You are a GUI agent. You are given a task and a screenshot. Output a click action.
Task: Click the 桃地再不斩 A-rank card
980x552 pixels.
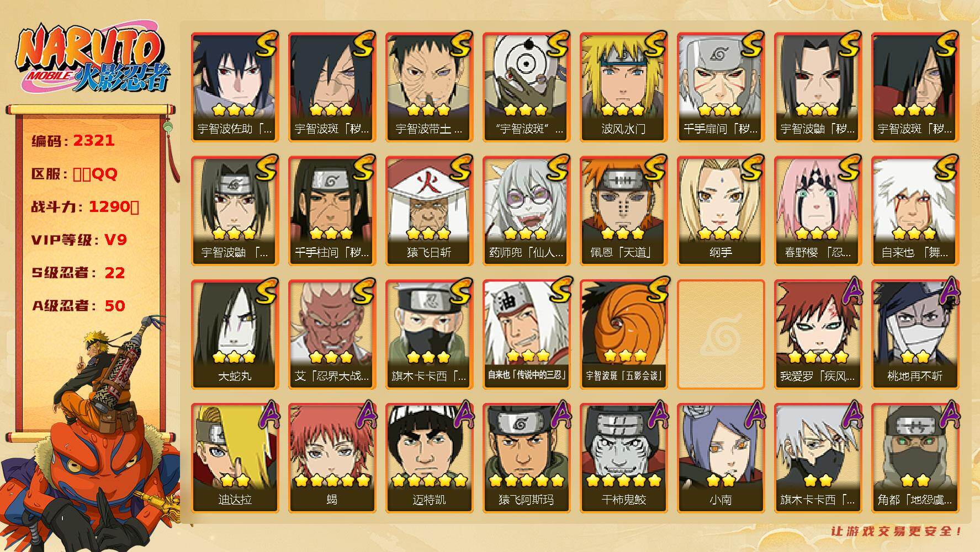tap(915, 335)
